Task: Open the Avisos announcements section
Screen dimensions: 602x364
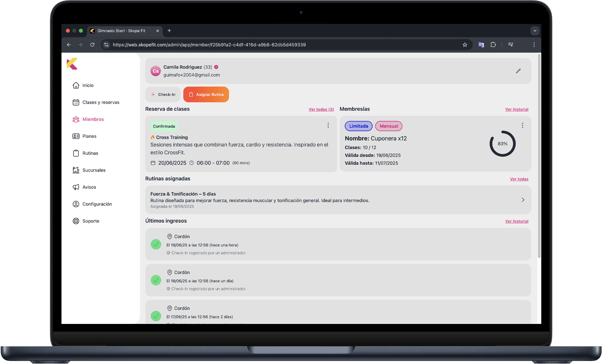Action: point(89,187)
